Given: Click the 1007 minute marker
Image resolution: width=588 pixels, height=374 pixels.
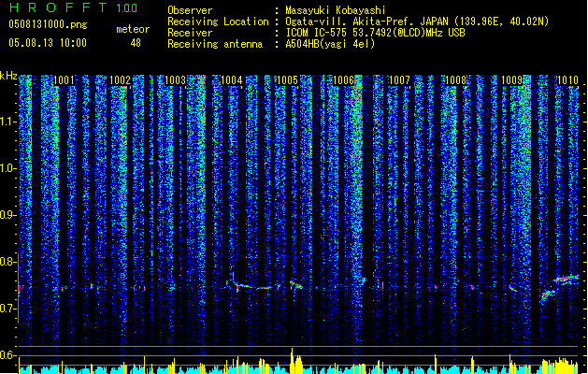Looking at the screenshot, I should click(399, 80).
